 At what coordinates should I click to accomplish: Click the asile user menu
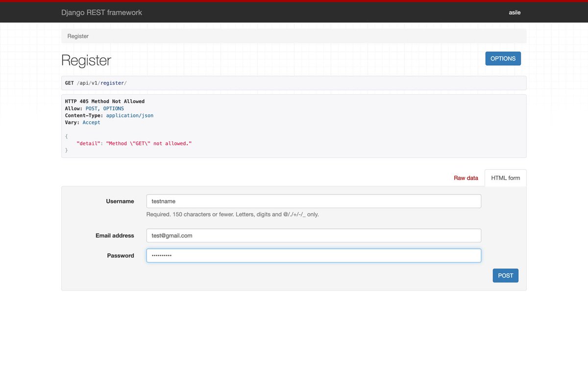click(514, 12)
